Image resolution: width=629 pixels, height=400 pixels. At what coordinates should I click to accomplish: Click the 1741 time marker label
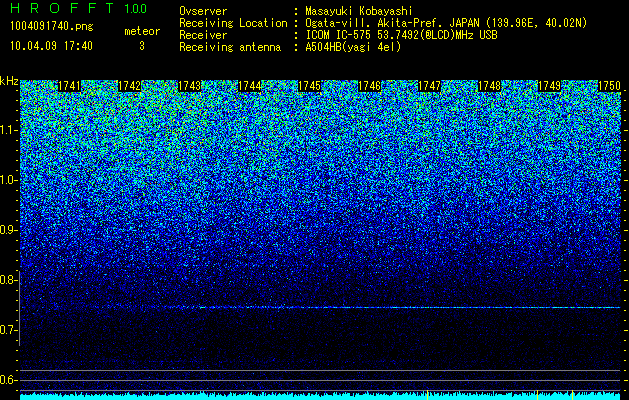pyautogui.click(x=69, y=86)
